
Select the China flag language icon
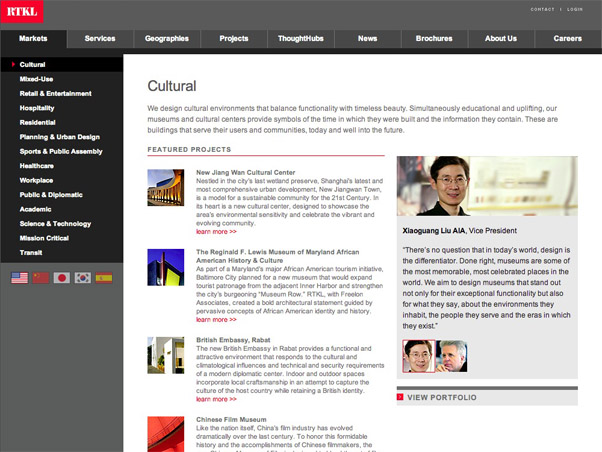click(41, 277)
